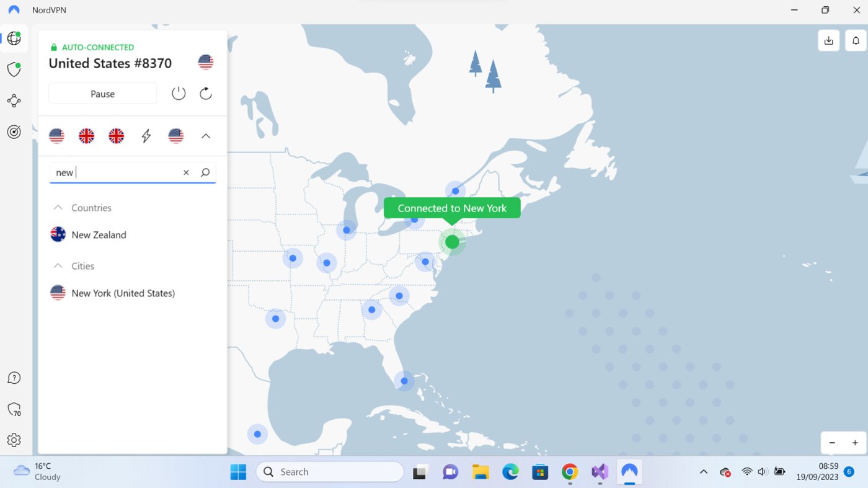Open Microsoft Edge from the taskbar

pyautogui.click(x=510, y=472)
